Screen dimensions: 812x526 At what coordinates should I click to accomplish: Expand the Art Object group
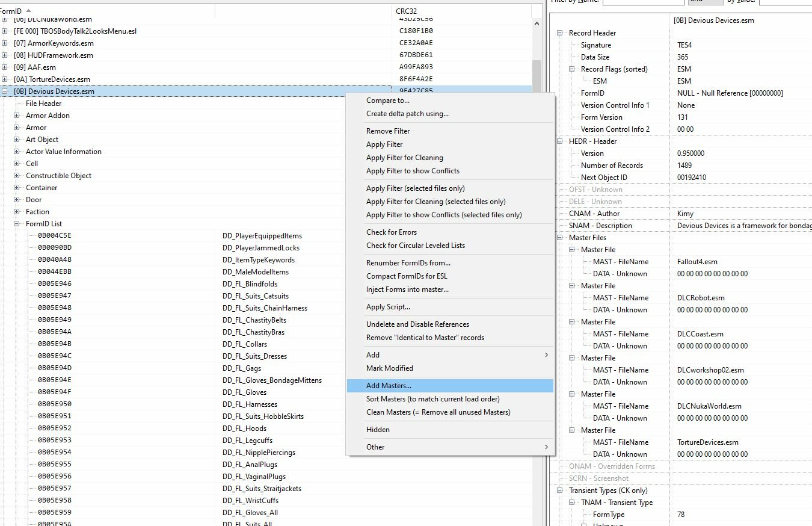click(17, 140)
